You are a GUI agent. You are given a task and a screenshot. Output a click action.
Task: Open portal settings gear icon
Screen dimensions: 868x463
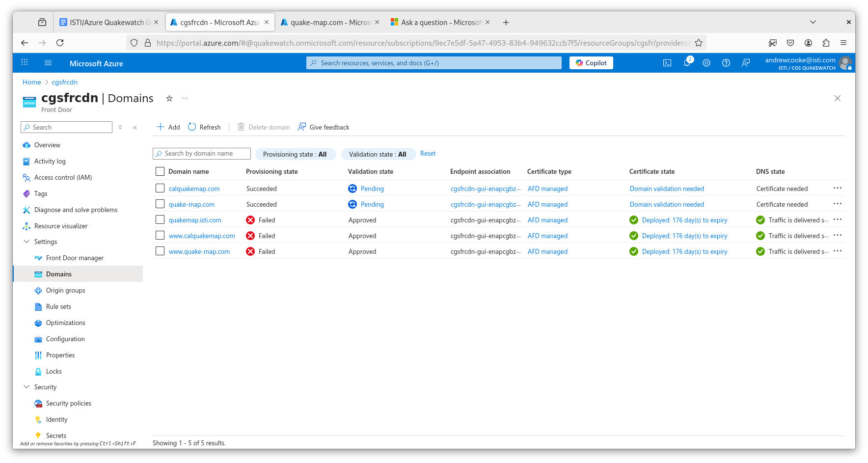[x=706, y=63]
